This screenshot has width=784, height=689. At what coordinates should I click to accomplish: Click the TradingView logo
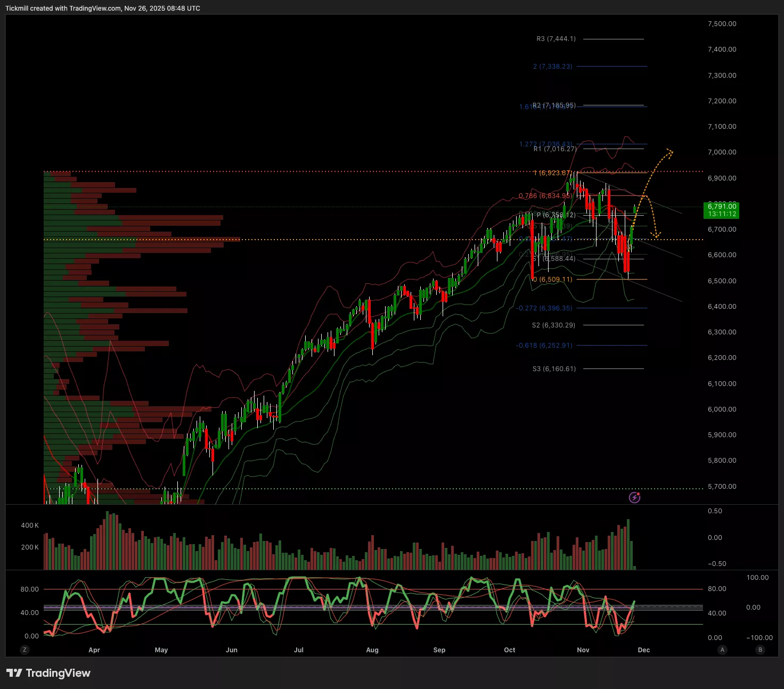point(48,673)
